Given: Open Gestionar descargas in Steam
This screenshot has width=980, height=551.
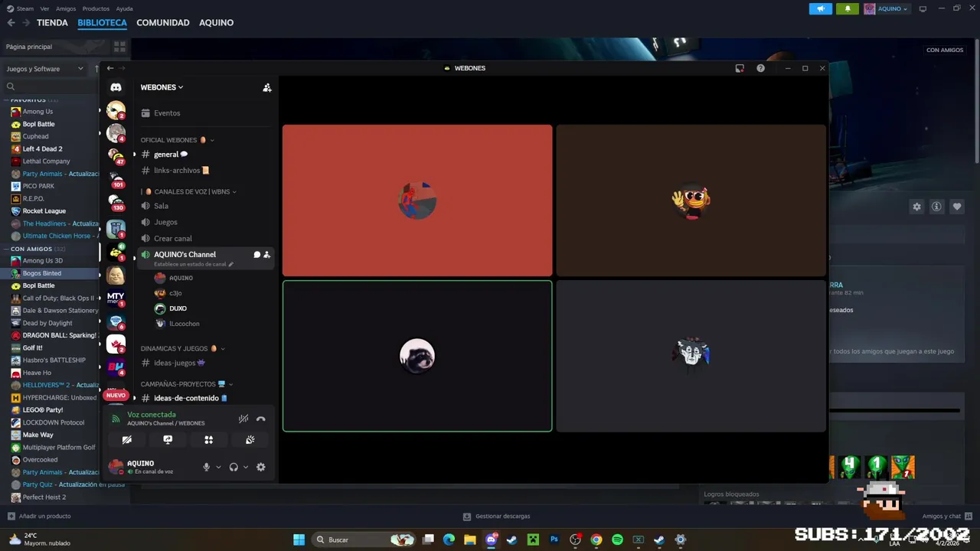Looking at the screenshot, I should (497, 517).
